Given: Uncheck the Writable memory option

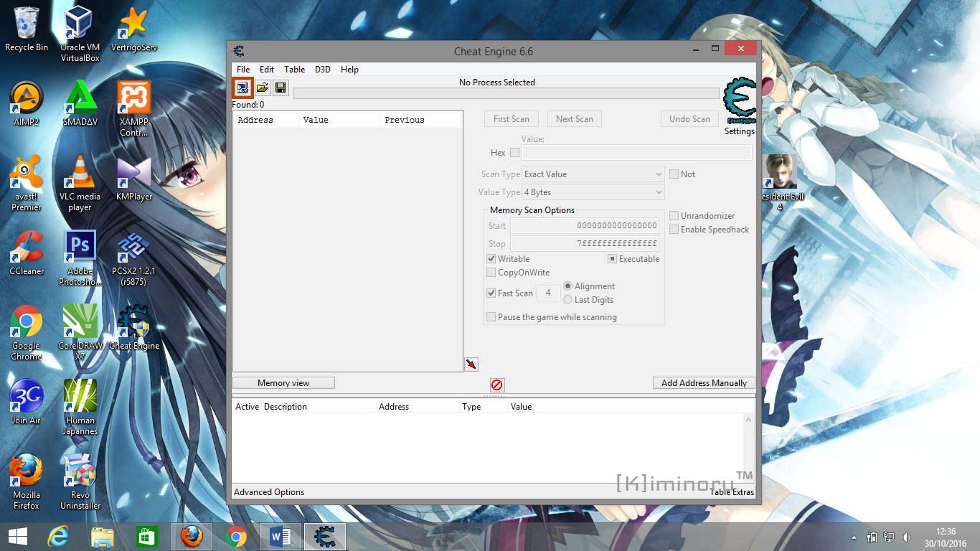Looking at the screenshot, I should (x=491, y=258).
